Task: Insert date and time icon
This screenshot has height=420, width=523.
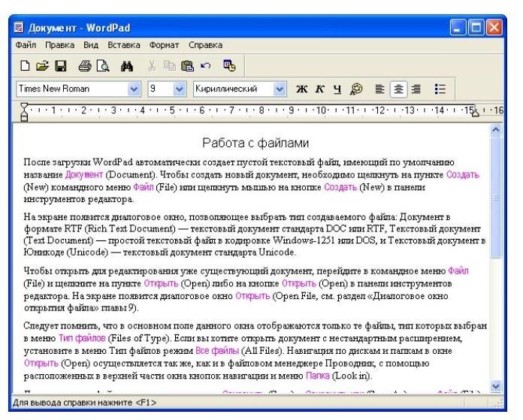Action: (x=229, y=65)
